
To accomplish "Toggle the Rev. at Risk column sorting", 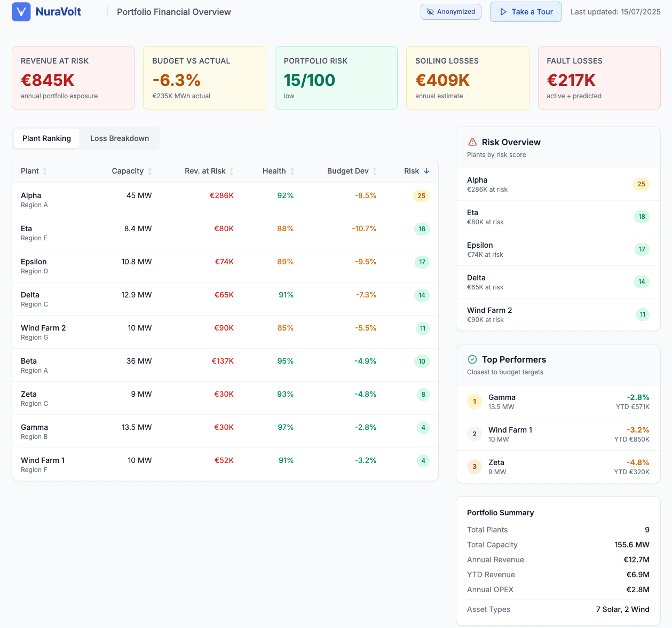I will [208, 171].
